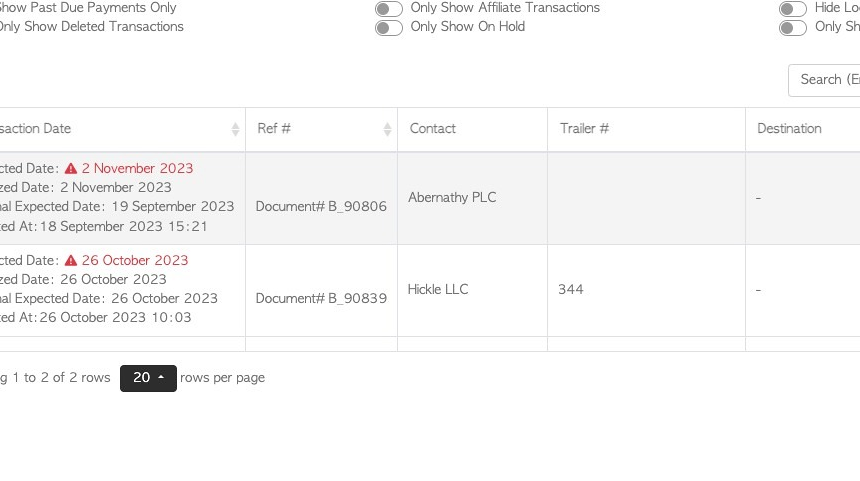Screen dimensions: 860x481
Task: Click the red 26 October 2023 expected date
Action: pos(135,261)
